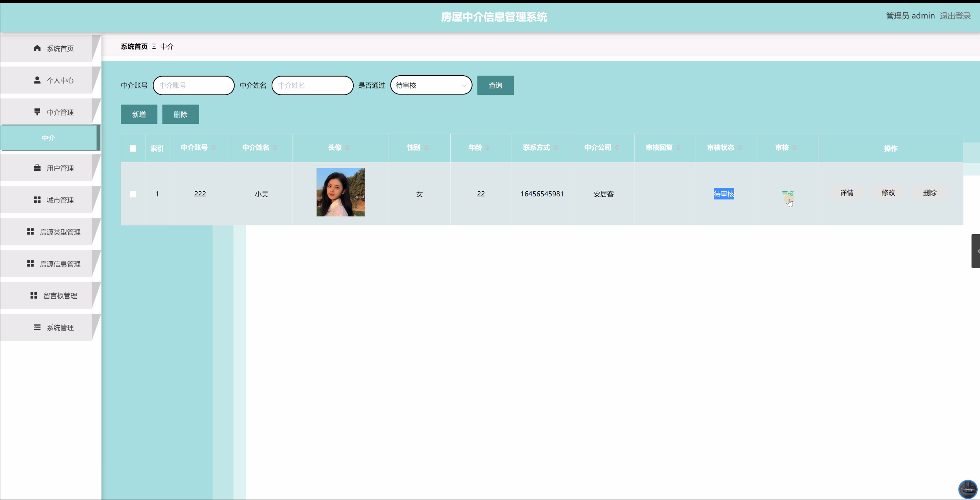Expand the collapsed side panel handle at right edge
The width and height of the screenshot is (980, 500).
[x=976, y=251]
